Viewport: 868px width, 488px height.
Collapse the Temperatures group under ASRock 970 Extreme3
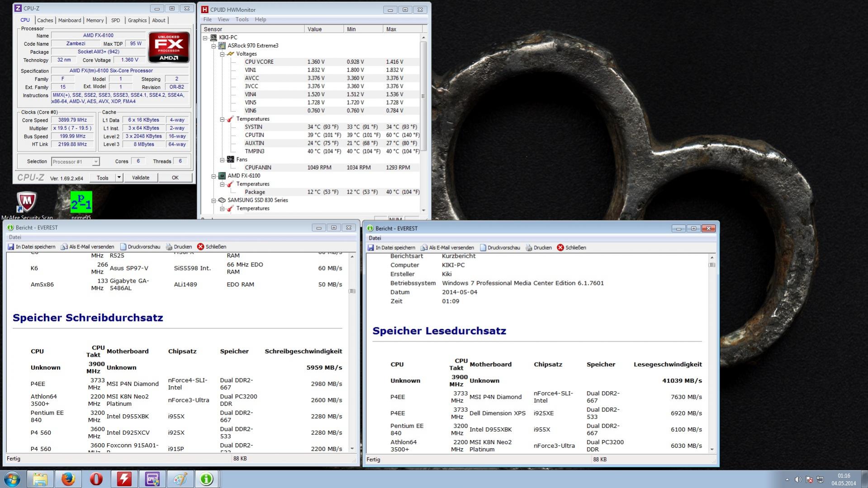[222, 119]
